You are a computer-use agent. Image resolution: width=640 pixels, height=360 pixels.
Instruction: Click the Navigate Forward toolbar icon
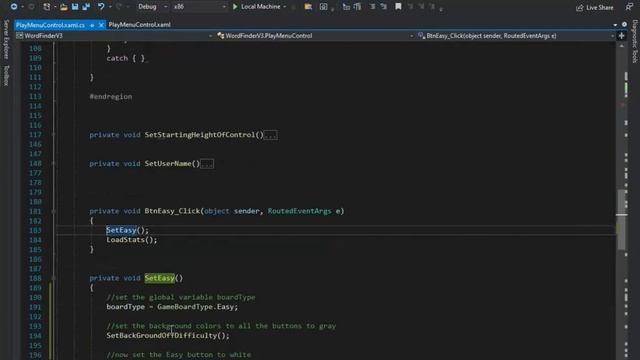click(31, 7)
